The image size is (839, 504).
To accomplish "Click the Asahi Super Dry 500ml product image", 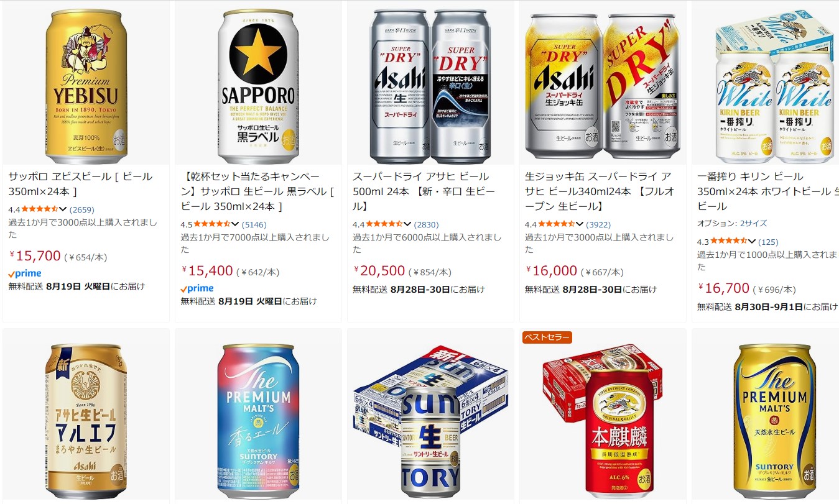I will tap(430, 84).
